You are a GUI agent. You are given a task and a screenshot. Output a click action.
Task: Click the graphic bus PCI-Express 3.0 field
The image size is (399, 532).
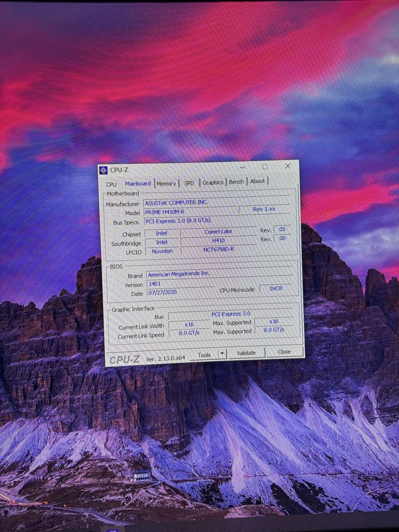click(231, 314)
